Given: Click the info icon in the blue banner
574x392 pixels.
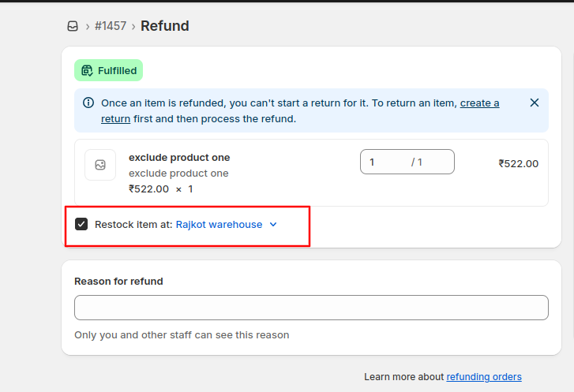Looking at the screenshot, I should tap(88, 103).
